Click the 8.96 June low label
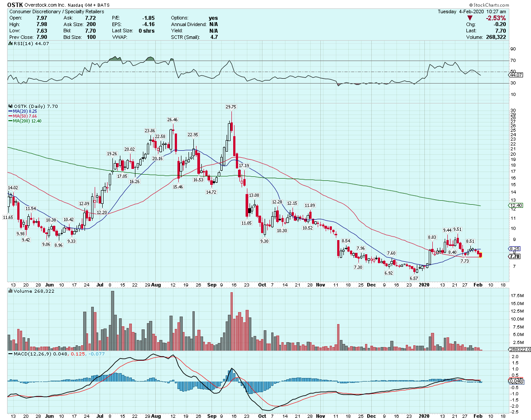 (58, 245)
